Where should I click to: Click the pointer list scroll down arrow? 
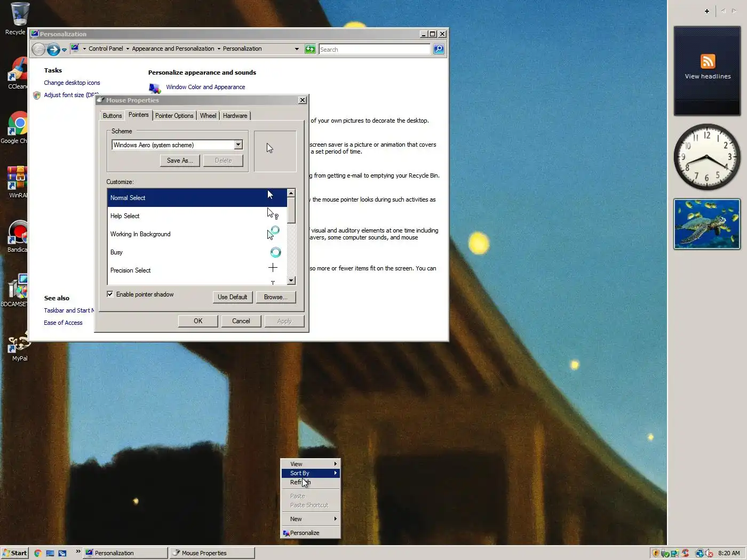point(291,281)
